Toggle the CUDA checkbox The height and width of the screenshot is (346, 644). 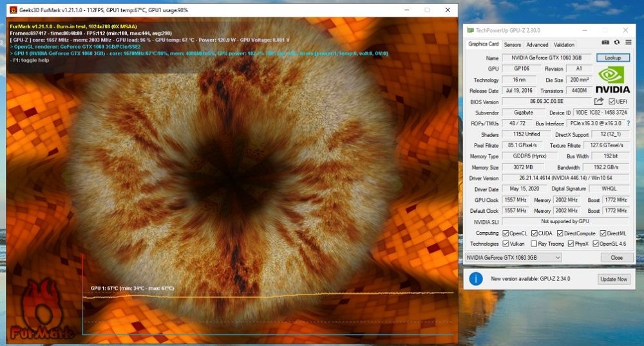534,233
